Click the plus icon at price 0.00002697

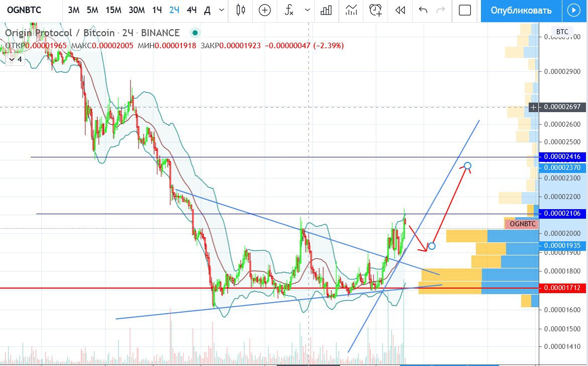point(533,107)
